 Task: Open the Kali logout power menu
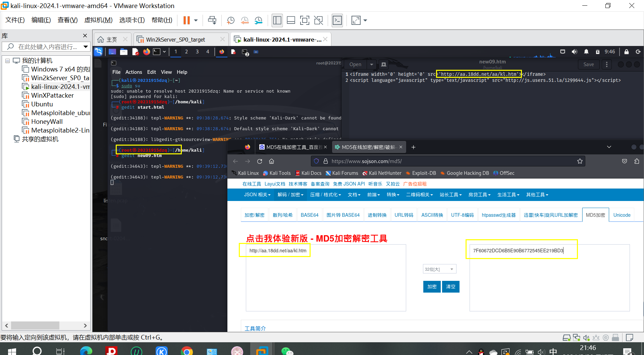coord(638,52)
